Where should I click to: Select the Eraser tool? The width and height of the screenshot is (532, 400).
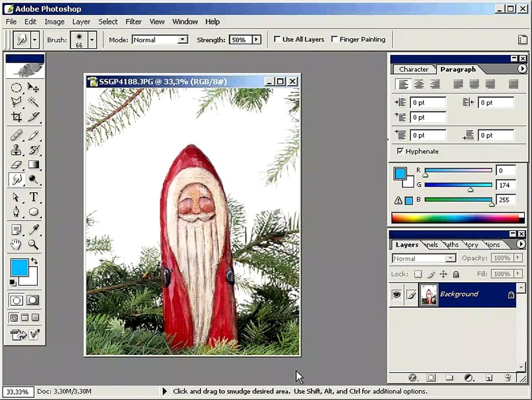16,164
